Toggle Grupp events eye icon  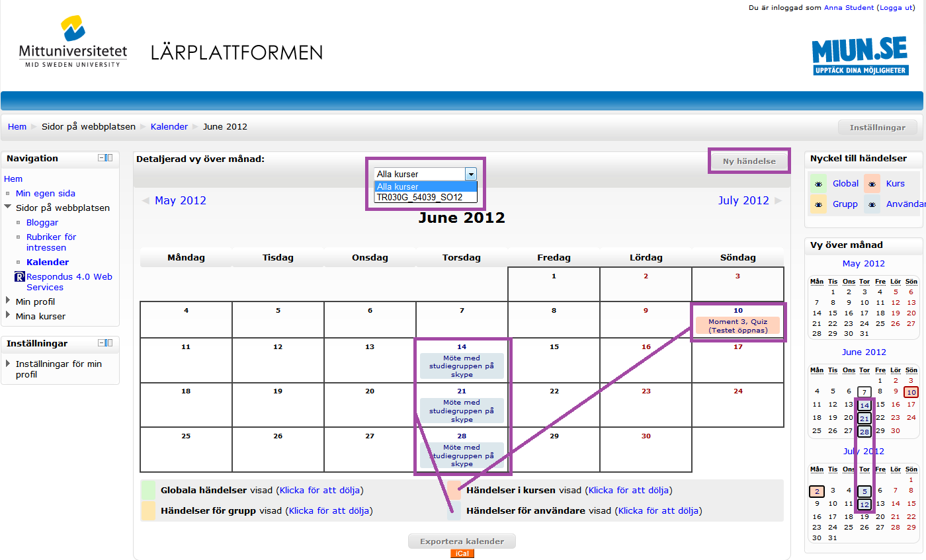(818, 204)
